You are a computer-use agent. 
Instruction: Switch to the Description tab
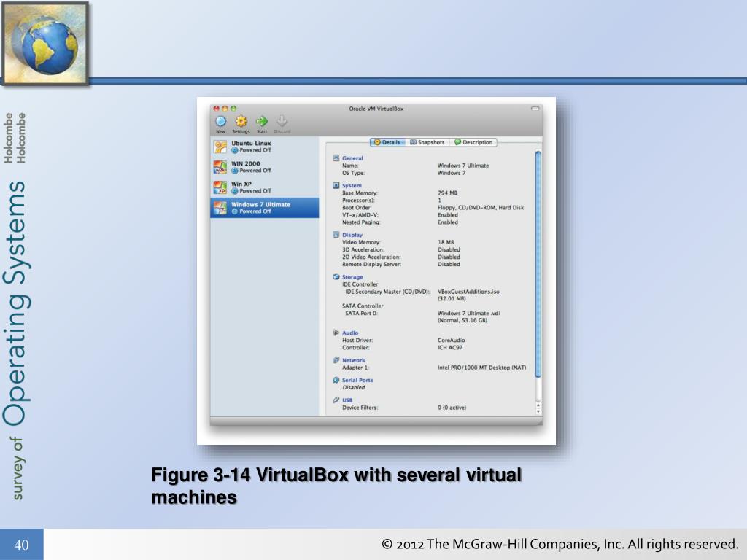point(473,142)
